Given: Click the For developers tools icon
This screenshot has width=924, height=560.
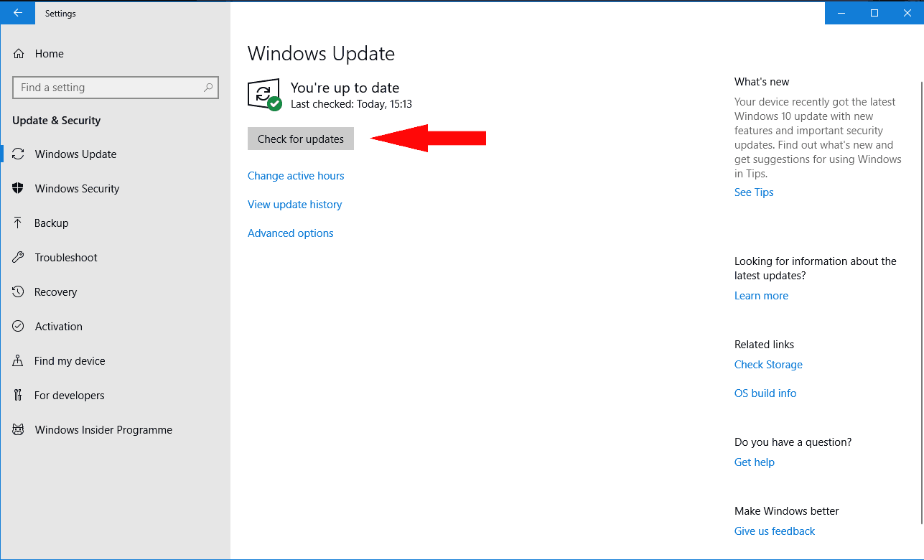Looking at the screenshot, I should pyautogui.click(x=19, y=396).
